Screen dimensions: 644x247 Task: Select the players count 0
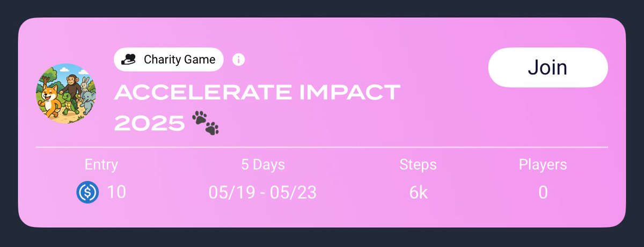click(x=543, y=192)
